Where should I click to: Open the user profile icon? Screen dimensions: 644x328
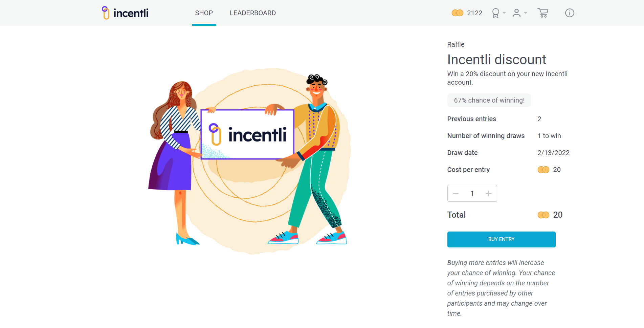[516, 13]
